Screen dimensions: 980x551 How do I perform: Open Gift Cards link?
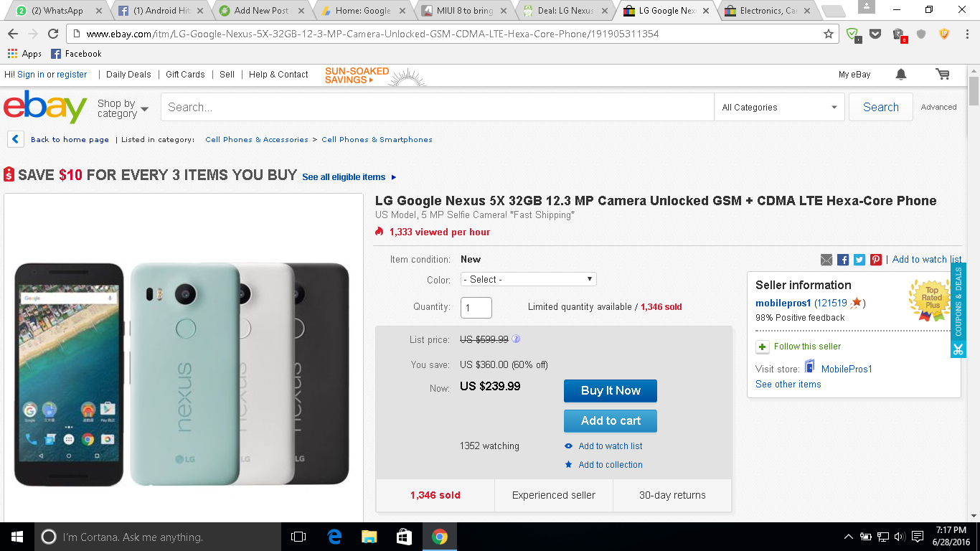point(185,75)
